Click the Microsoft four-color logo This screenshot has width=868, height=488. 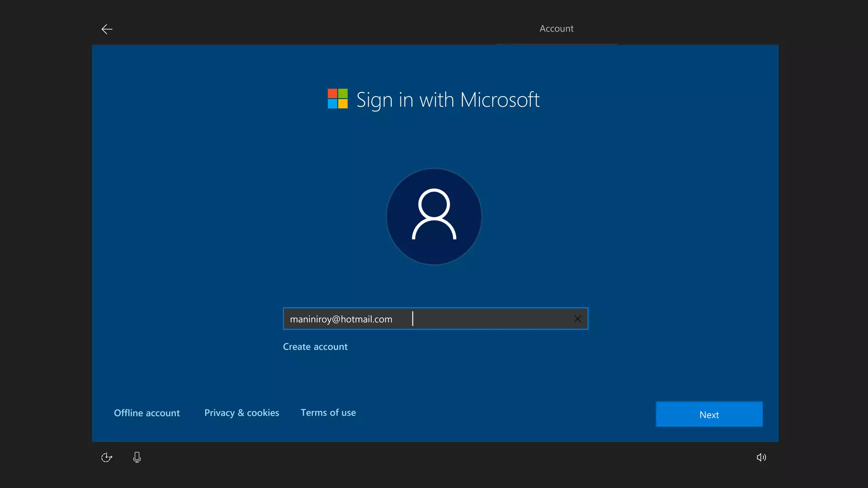337,99
